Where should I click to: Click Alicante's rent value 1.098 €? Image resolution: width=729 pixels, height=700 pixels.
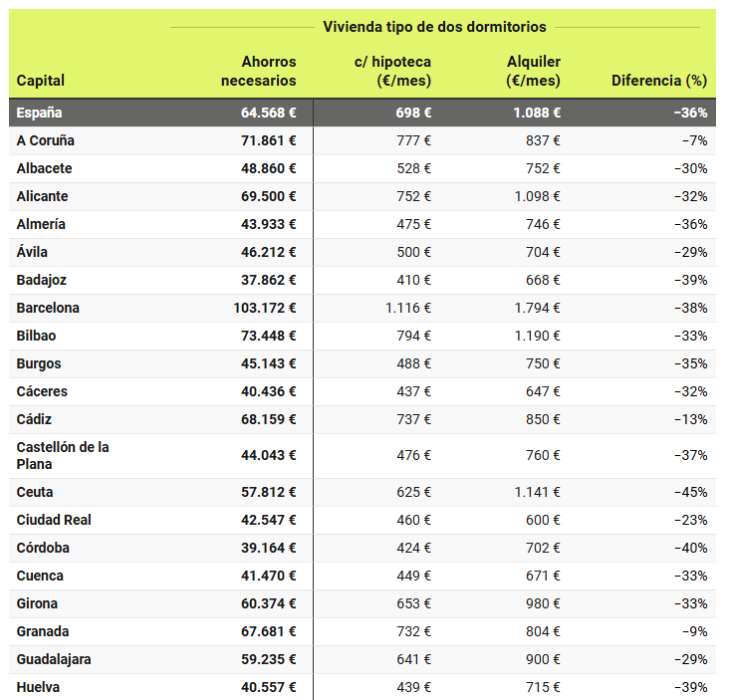point(537,196)
